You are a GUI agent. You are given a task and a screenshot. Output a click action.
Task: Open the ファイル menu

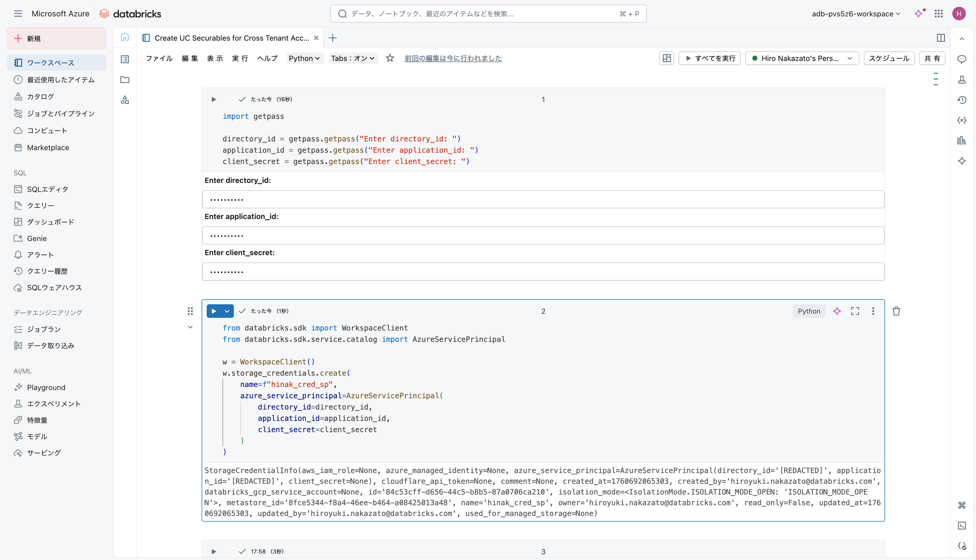[159, 58]
